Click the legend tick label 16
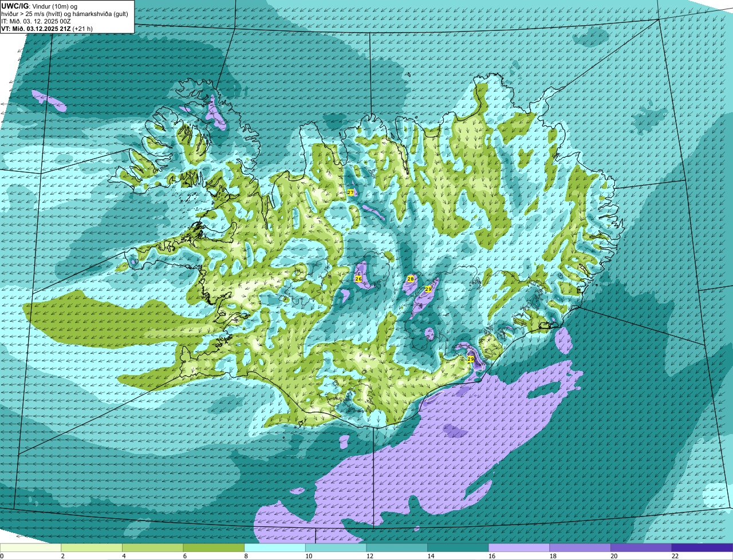 [491, 556]
